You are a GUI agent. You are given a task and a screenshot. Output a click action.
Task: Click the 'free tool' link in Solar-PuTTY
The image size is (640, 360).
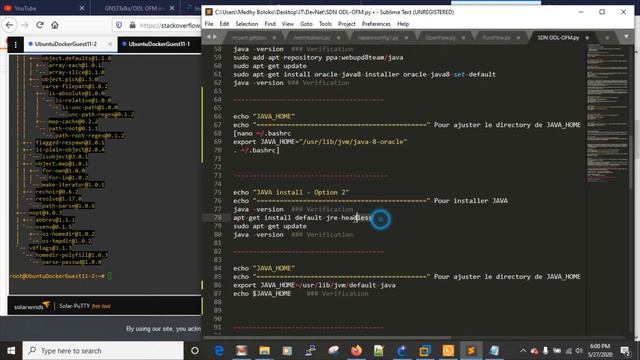[x=101, y=307]
